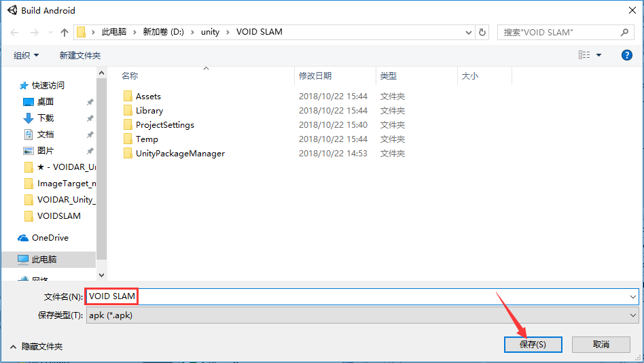644x363 pixels.
Task: Open the 保存类型 apk (*.apk) dropdown
Action: [362, 315]
